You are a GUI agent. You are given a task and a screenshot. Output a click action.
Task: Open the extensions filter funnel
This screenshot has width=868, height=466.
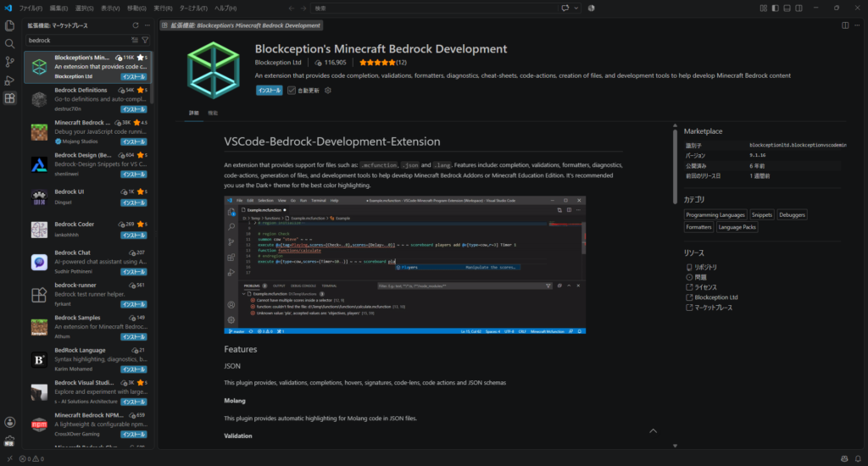[x=145, y=41]
